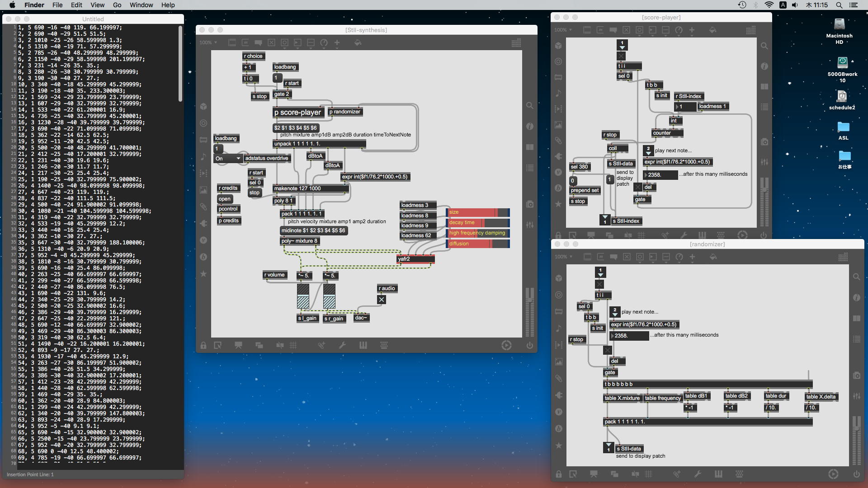
Task: Expand the 100% zoom dropdown in Stll-synthesis
Action: point(208,42)
